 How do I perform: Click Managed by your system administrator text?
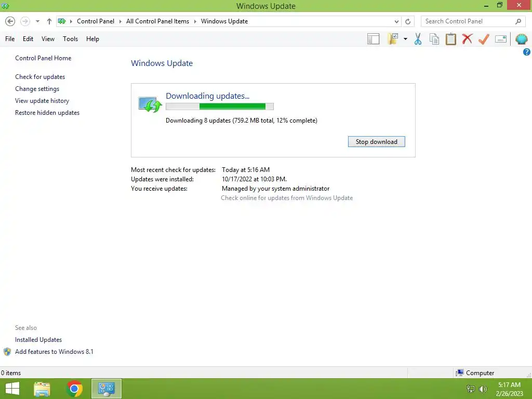pos(275,189)
